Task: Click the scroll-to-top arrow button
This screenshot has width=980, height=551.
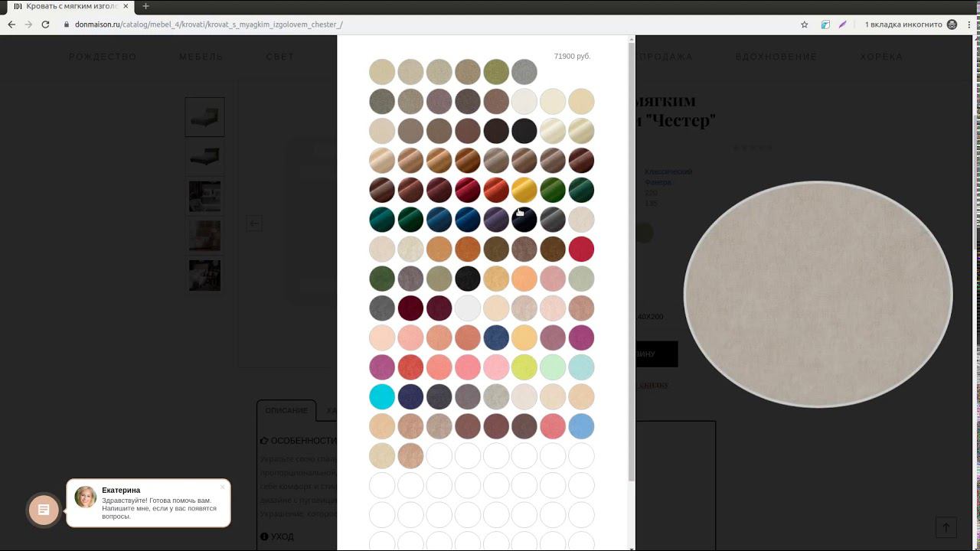Action: [946, 527]
